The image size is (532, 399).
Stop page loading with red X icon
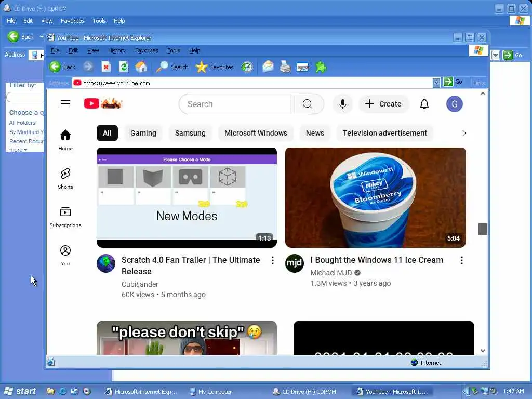click(106, 67)
